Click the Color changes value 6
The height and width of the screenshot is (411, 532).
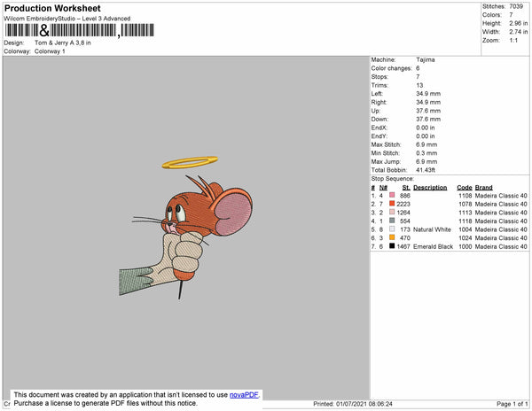click(418, 68)
